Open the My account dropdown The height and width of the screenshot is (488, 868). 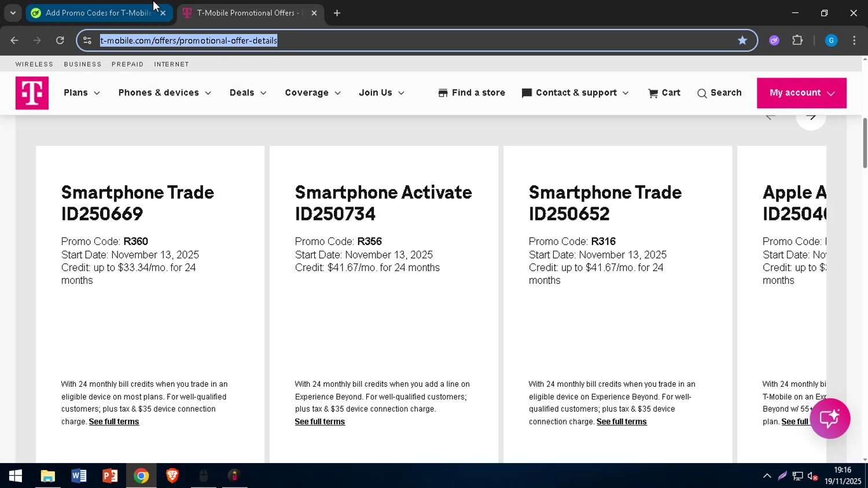801,93
